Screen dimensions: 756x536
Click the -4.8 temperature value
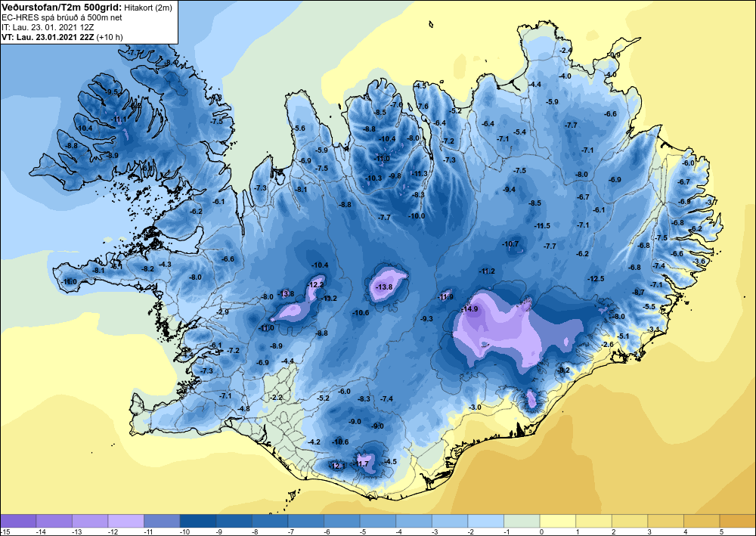244,409
